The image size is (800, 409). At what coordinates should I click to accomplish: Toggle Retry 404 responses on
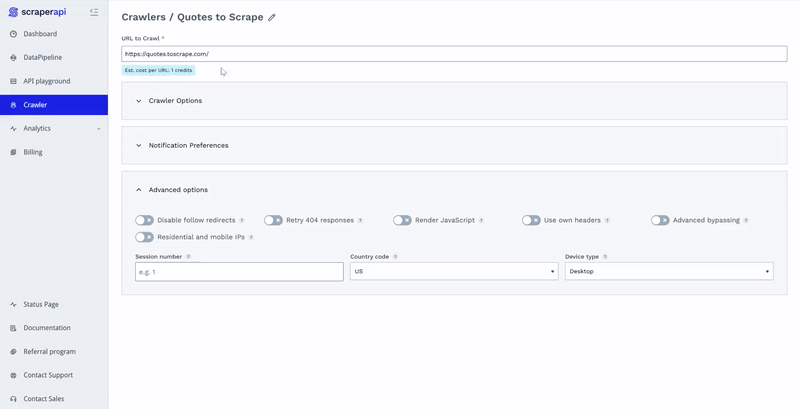273,220
